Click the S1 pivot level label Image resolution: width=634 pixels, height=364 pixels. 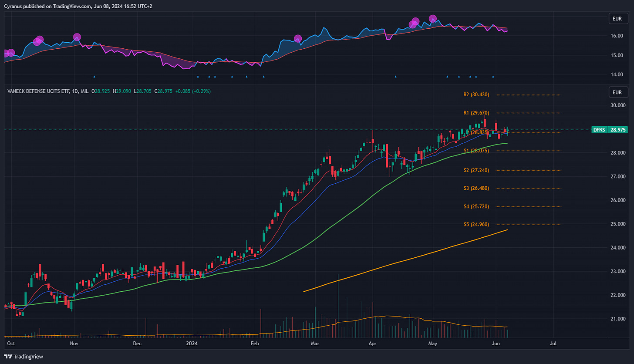click(x=476, y=151)
